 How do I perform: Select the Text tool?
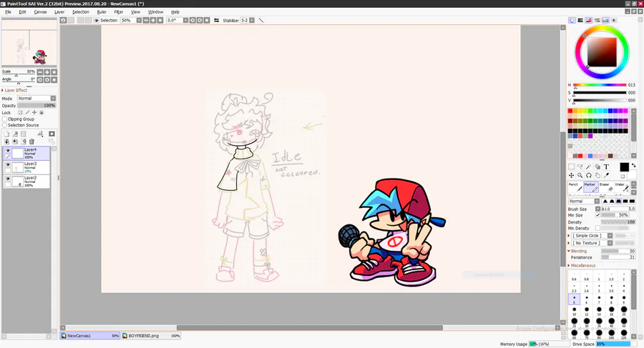606,166
